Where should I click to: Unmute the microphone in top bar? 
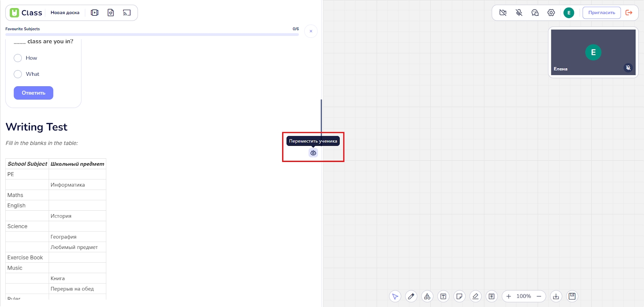coord(519,13)
